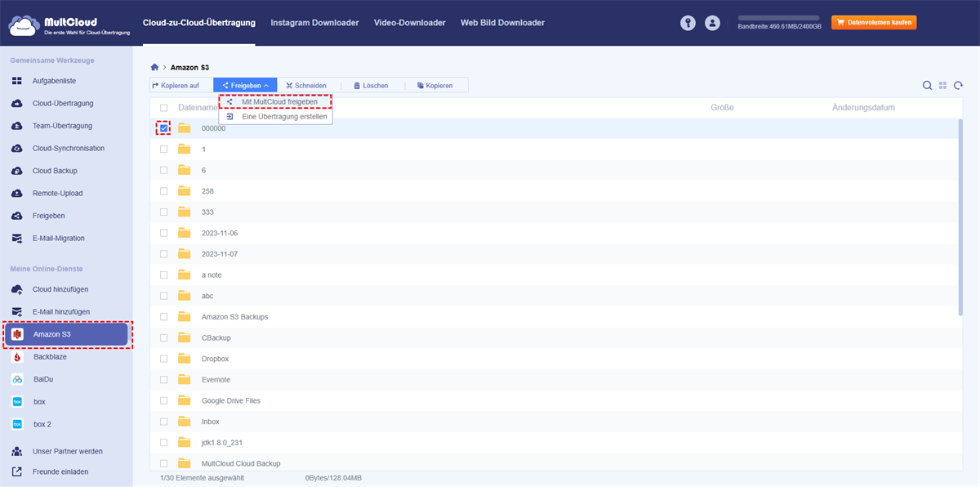Toggle the select-all checkbox in header
The height and width of the screenshot is (487, 980).
(164, 108)
